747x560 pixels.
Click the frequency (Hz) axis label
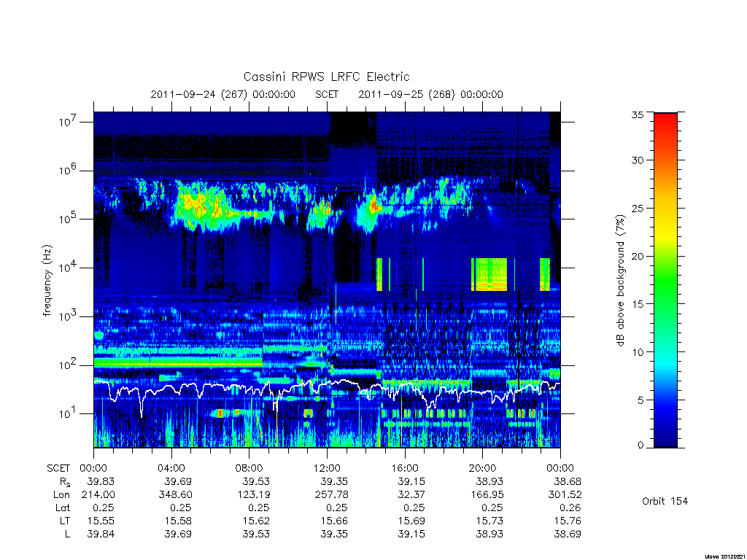click(x=47, y=281)
